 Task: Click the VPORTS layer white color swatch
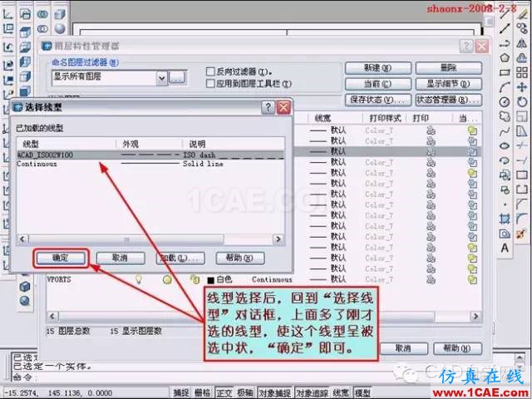coord(210,280)
